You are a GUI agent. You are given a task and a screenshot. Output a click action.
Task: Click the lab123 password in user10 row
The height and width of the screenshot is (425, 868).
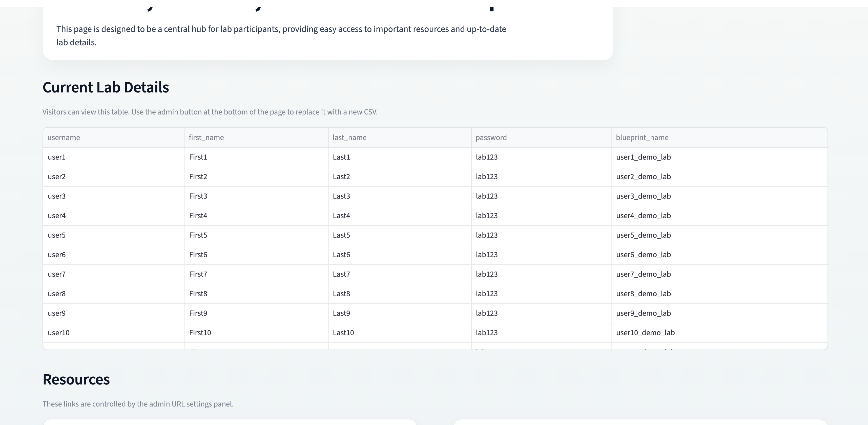tap(542, 333)
